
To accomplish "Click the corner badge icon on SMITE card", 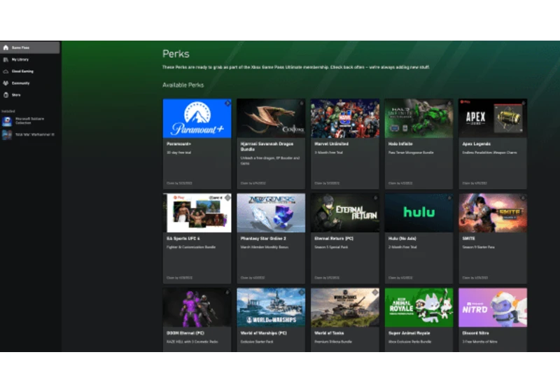I will [x=523, y=198].
